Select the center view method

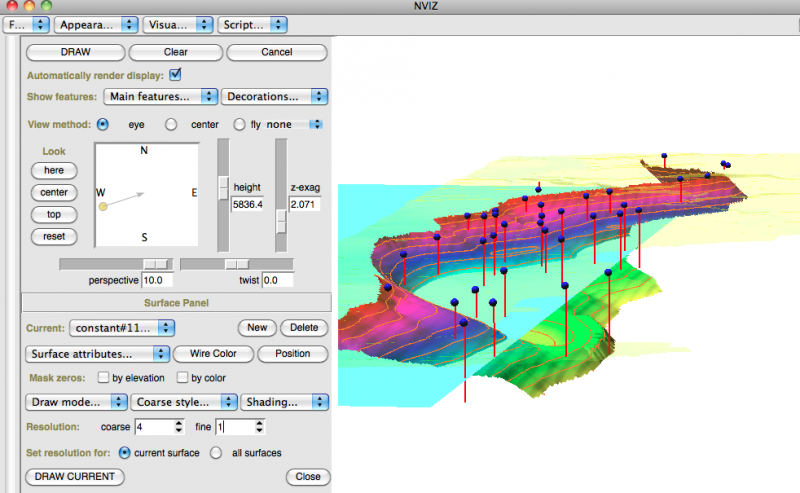pyautogui.click(x=171, y=125)
